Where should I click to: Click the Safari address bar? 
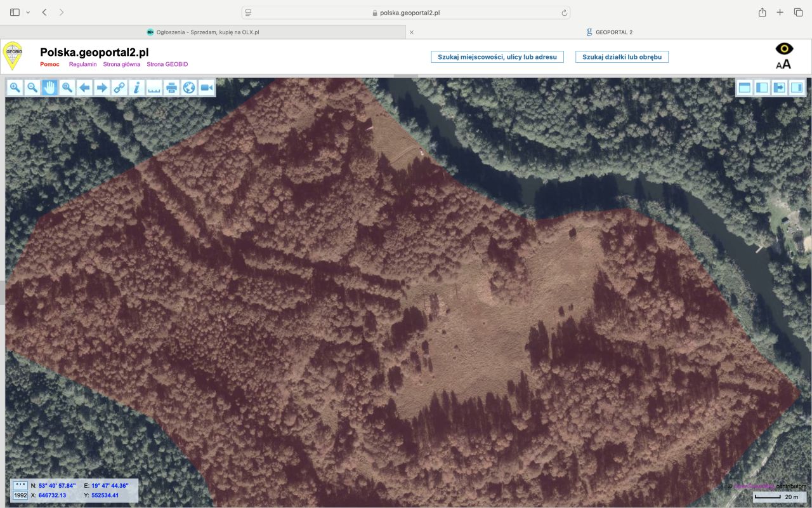point(406,13)
